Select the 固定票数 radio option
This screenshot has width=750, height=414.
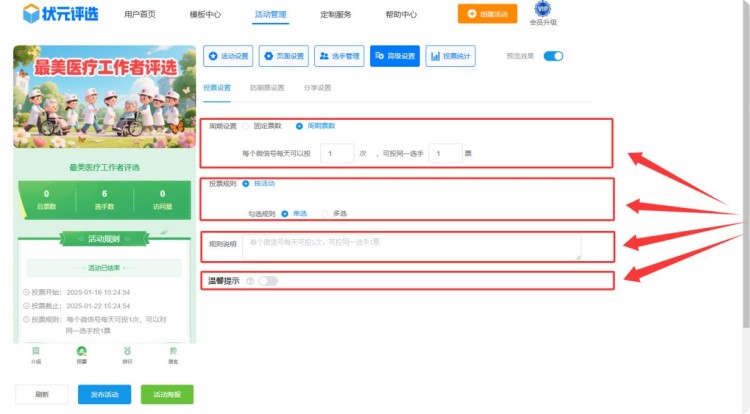(x=247, y=127)
